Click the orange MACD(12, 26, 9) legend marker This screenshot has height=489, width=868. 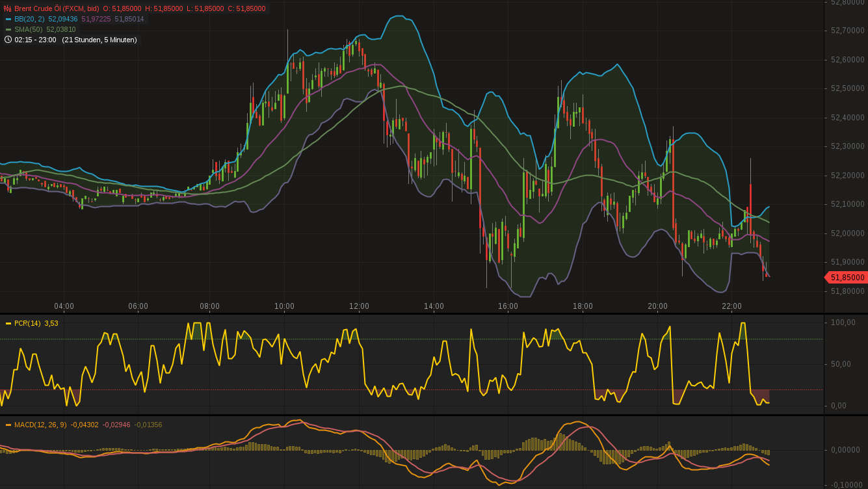click(8, 425)
